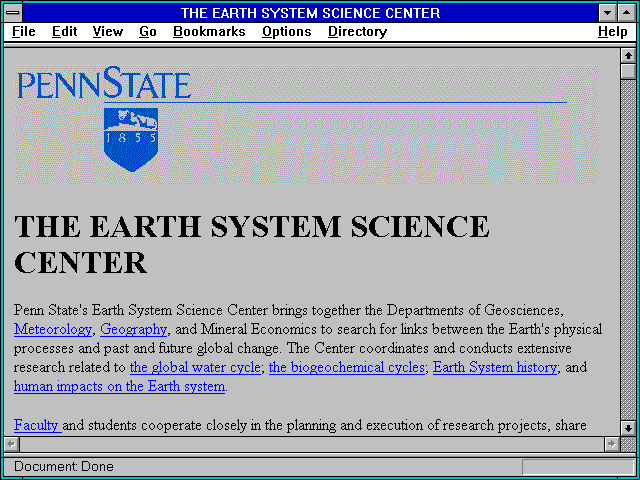The height and width of the screenshot is (480, 640).
Task: Open the Go menu
Action: tap(148, 32)
